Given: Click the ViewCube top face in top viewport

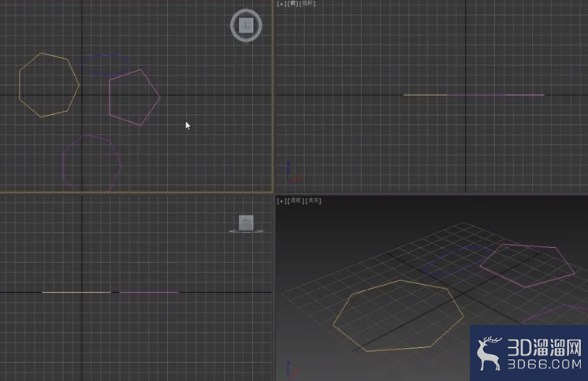Looking at the screenshot, I should click(246, 25).
